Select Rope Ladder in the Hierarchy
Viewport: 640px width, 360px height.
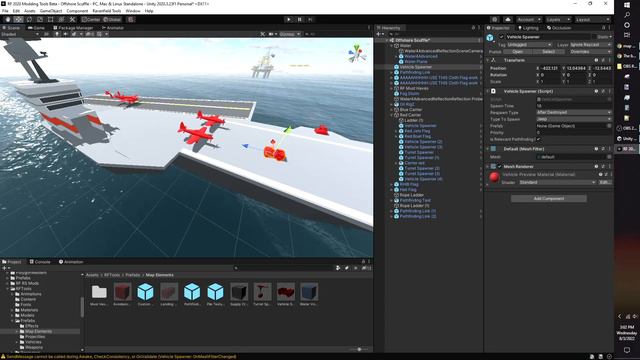411,195
